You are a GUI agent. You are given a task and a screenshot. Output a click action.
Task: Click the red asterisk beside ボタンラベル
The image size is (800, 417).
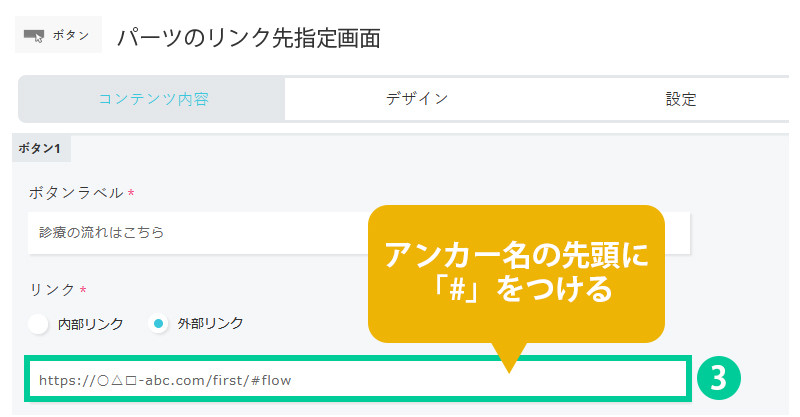point(131,192)
